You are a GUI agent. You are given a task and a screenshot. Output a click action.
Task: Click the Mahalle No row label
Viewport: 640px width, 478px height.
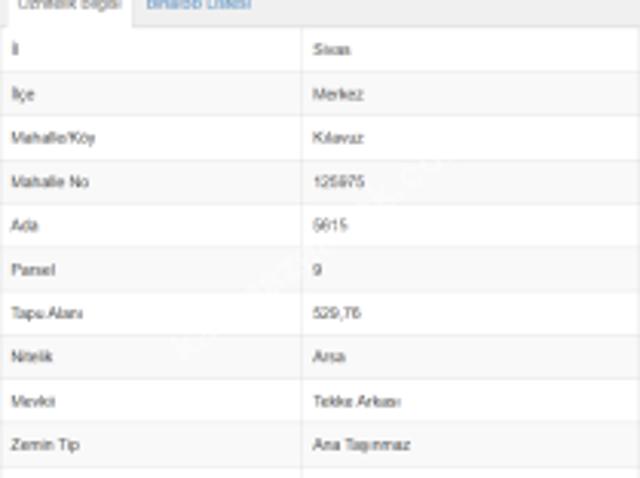(49, 182)
